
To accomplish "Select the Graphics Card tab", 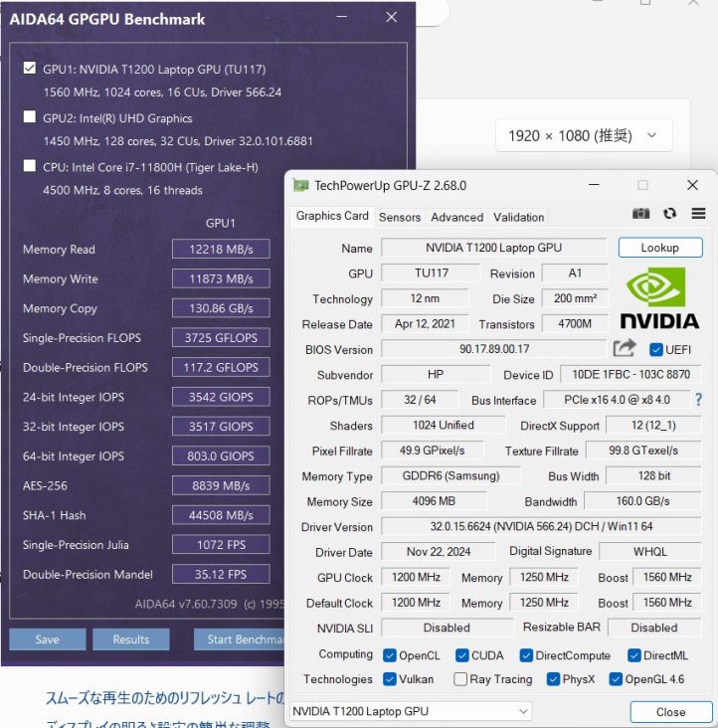I will pos(332,216).
